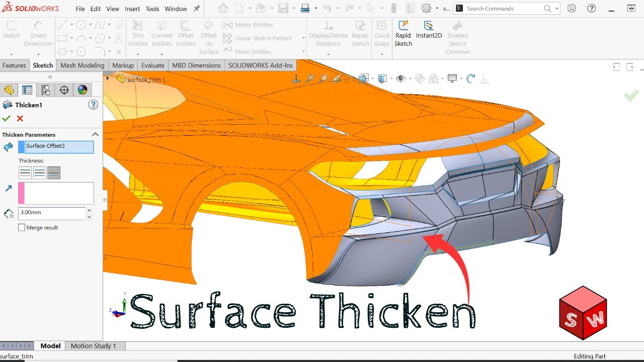Click Zoom to Fit in view toolbar
Viewport: 644px width, 362px height.
(x=310, y=78)
